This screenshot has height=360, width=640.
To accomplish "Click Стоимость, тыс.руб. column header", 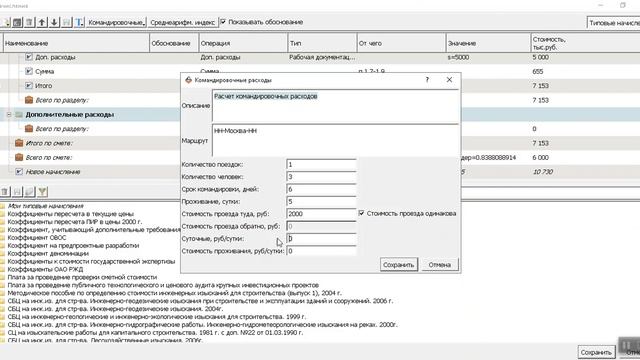I will click(585, 43).
